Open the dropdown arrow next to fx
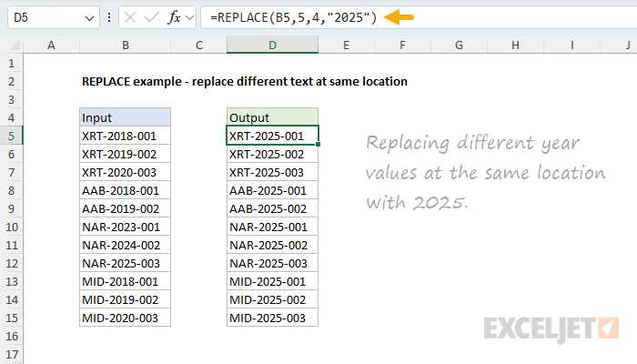The image size is (637, 364). click(189, 17)
